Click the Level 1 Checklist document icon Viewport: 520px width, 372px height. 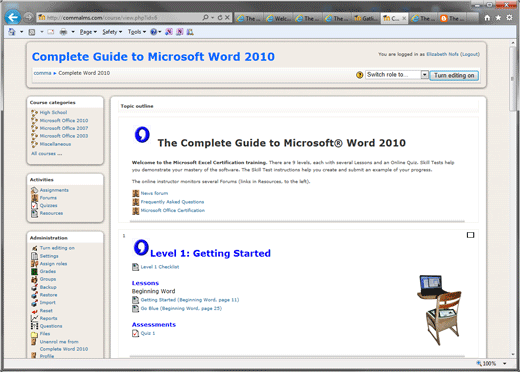pyautogui.click(x=135, y=267)
